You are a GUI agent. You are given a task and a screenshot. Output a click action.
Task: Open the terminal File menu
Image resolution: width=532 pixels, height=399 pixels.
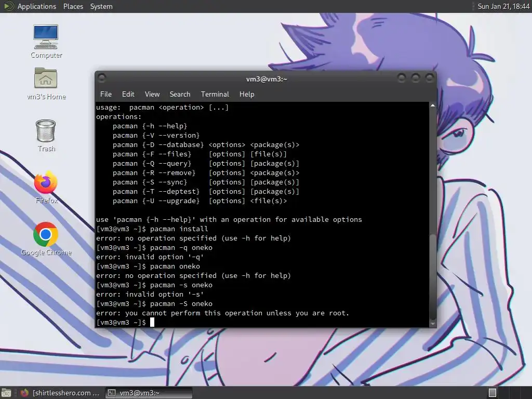[x=106, y=94]
